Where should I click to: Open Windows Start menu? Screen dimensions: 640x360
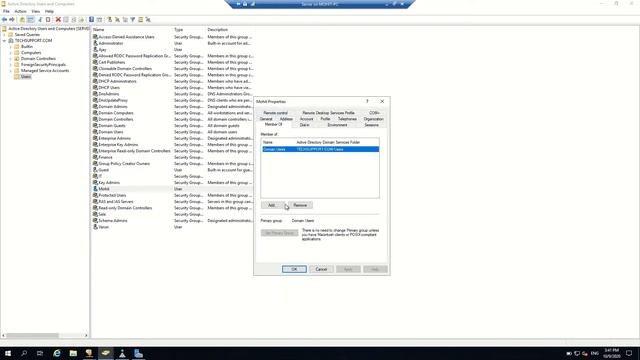pos(8,353)
